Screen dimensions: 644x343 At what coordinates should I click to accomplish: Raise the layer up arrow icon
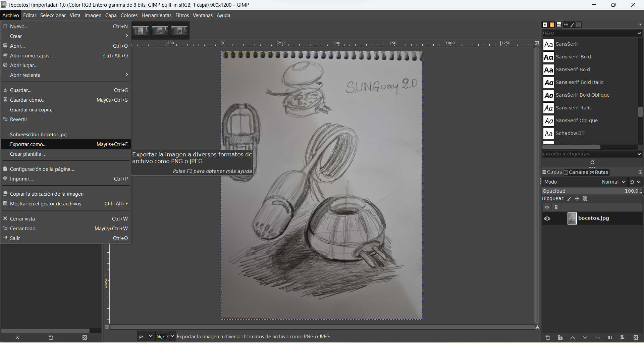(573, 338)
